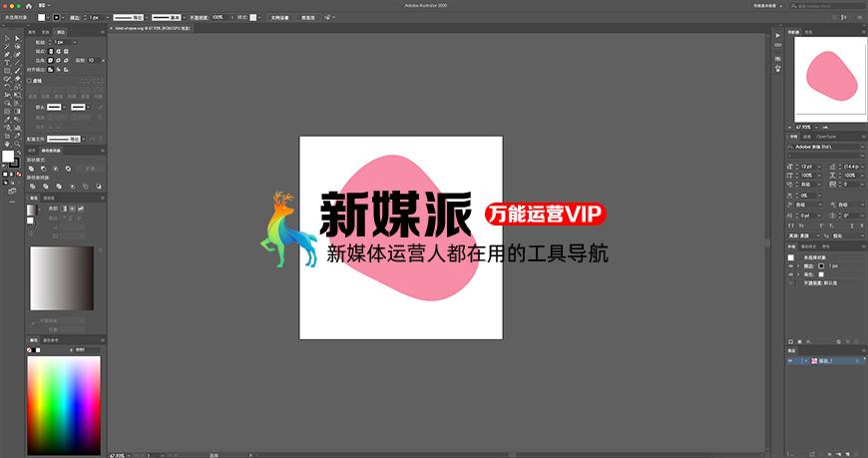Open the Actions panel from the play icon
The height and width of the screenshot is (458, 868).
click(778, 36)
